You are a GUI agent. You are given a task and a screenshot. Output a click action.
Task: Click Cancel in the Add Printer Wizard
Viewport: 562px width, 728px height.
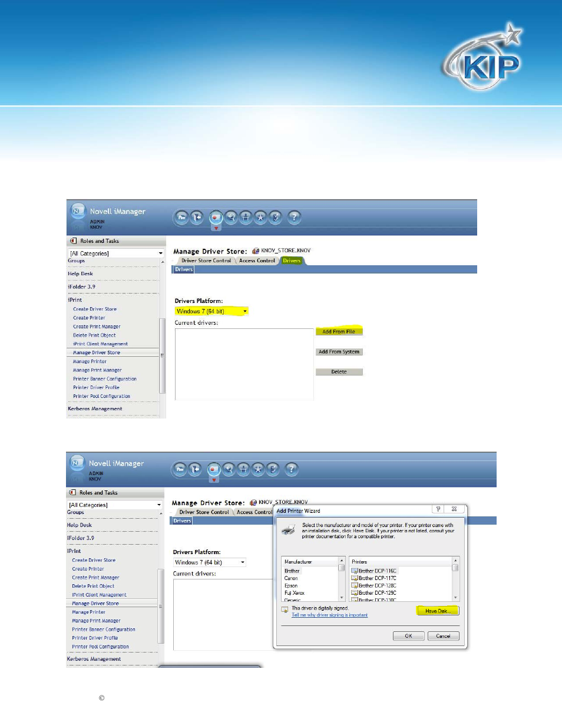click(x=443, y=636)
